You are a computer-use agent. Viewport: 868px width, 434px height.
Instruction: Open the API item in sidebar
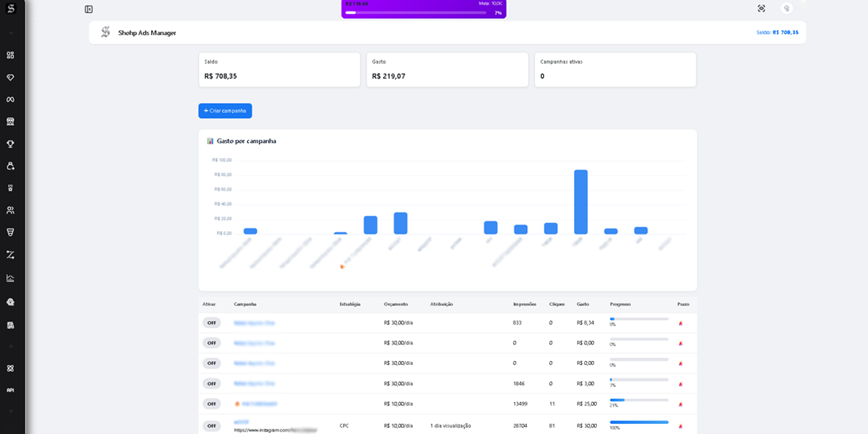[10, 390]
